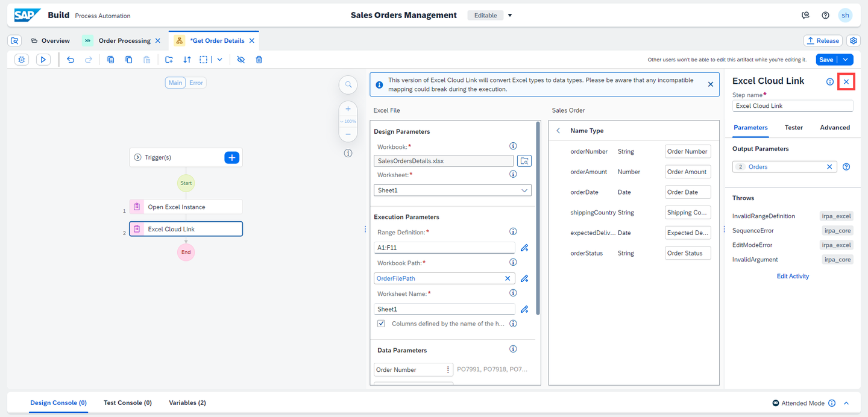Click the Range Definition field A1:F11
The height and width of the screenshot is (417, 868).
click(x=444, y=248)
